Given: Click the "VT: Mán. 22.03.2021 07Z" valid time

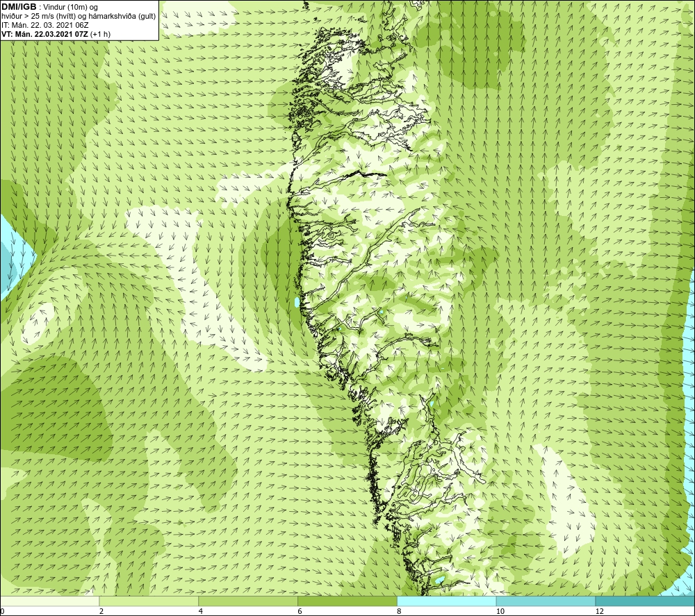Looking at the screenshot, I should (x=44, y=34).
